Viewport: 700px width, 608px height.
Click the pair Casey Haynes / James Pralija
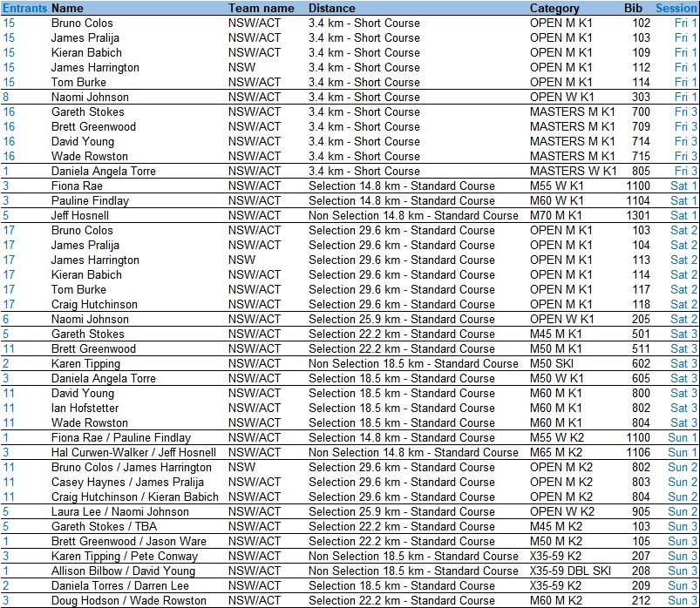point(127,483)
